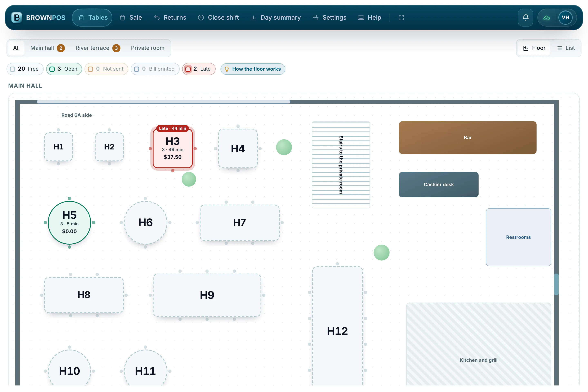
Task: Switch to Private room tab
Action: point(148,48)
